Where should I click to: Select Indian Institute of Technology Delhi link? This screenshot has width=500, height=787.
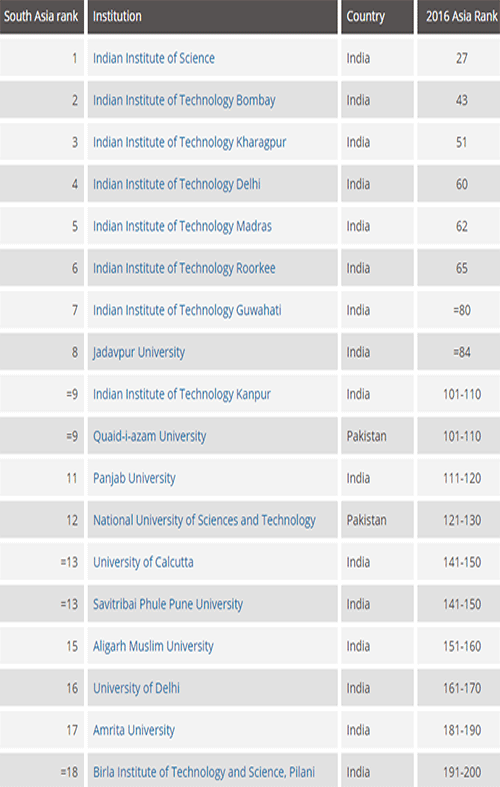click(x=177, y=184)
